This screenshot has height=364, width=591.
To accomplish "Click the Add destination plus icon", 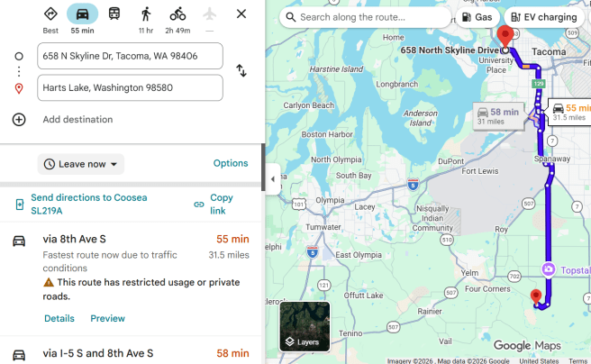I will point(19,119).
